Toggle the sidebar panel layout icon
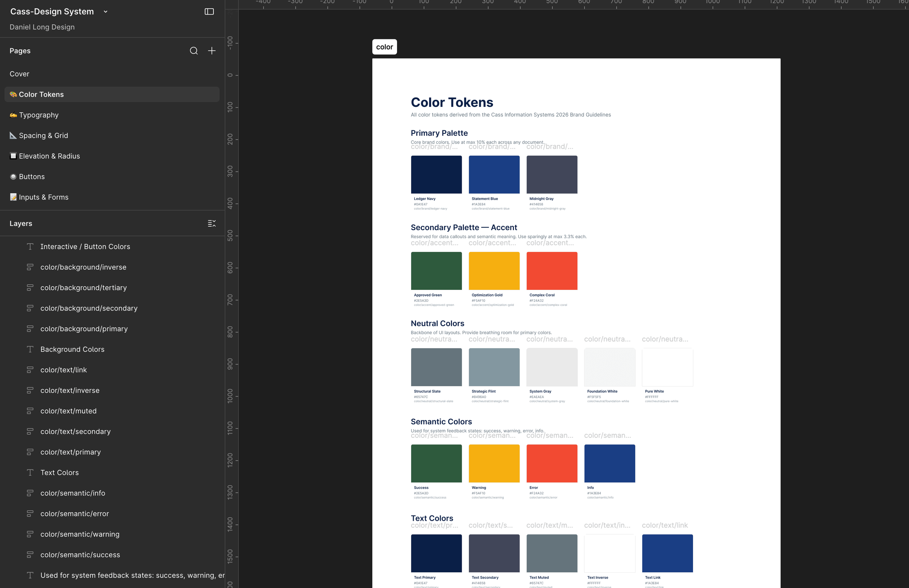Screen dimensions: 909x588 pos(209,12)
